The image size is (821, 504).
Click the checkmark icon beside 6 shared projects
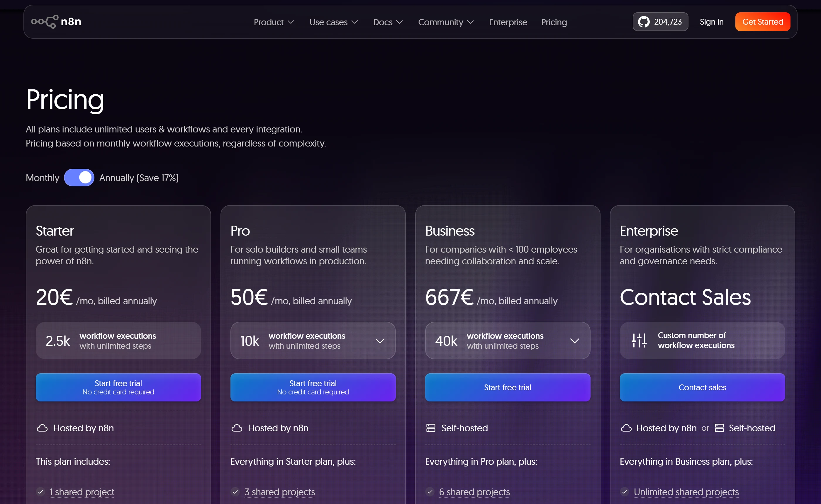(x=430, y=492)
